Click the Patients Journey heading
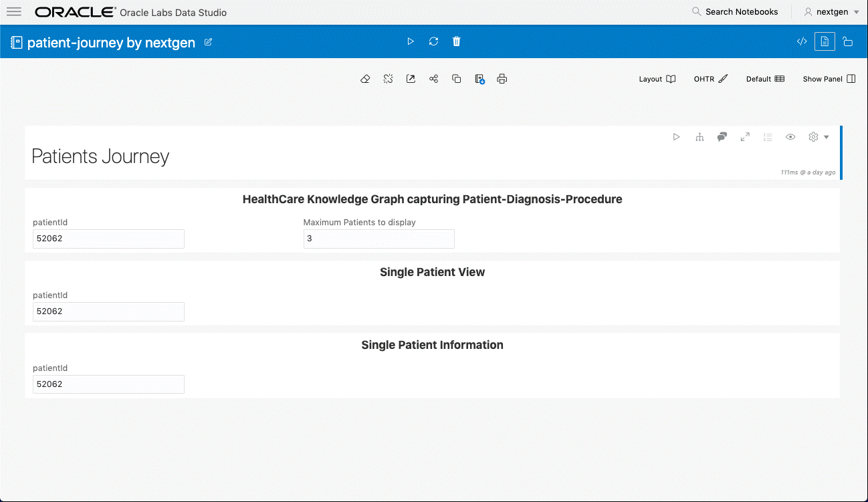Screen dimensions: 868x502 (x=100, y=156)
